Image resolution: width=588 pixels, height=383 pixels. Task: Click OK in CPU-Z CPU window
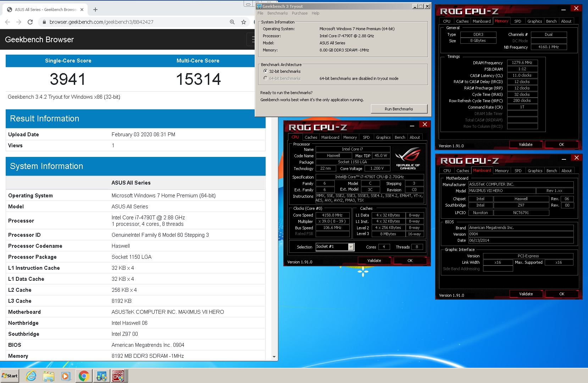point(410,261)
